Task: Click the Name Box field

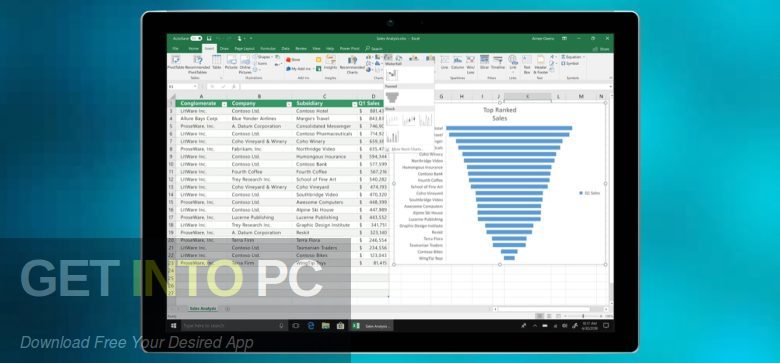Action: [183, 87]
